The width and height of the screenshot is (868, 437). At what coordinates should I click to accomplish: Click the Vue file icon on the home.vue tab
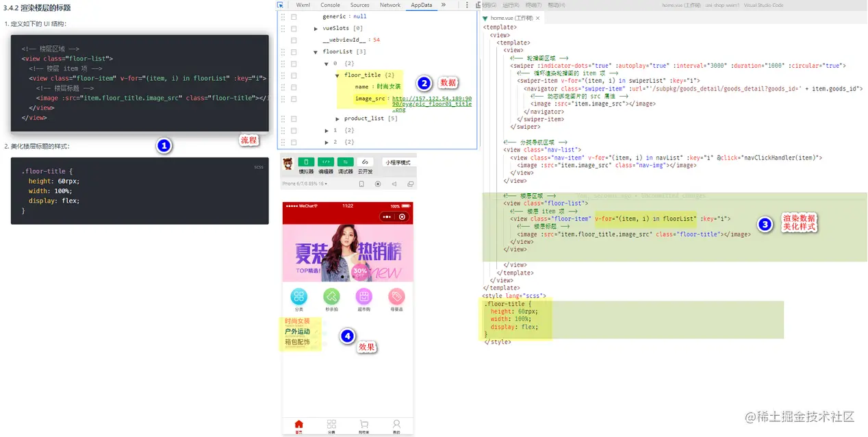pyautogui.click(x=485, y=18)
